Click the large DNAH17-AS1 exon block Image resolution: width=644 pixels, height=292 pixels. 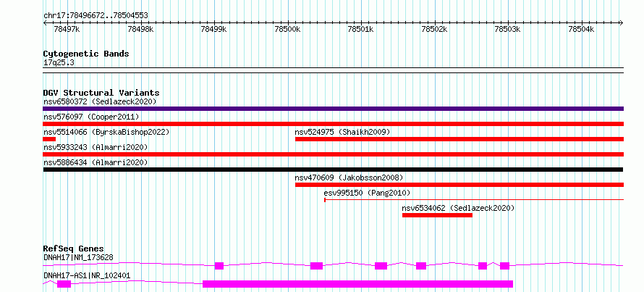point(357,284)
